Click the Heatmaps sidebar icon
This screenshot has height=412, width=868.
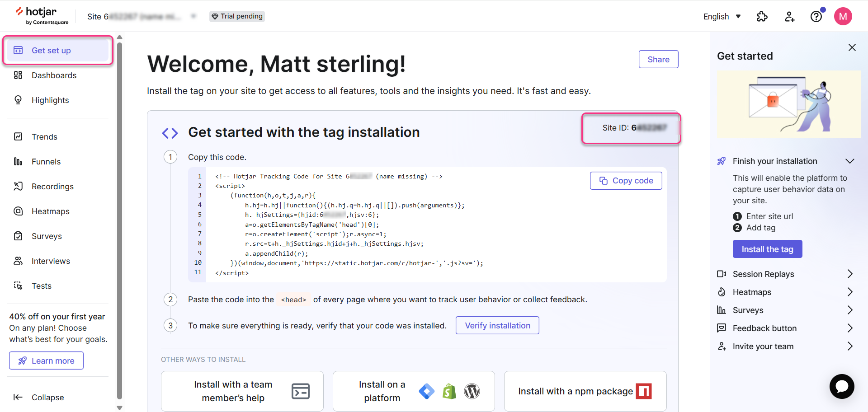coord(18,211)
